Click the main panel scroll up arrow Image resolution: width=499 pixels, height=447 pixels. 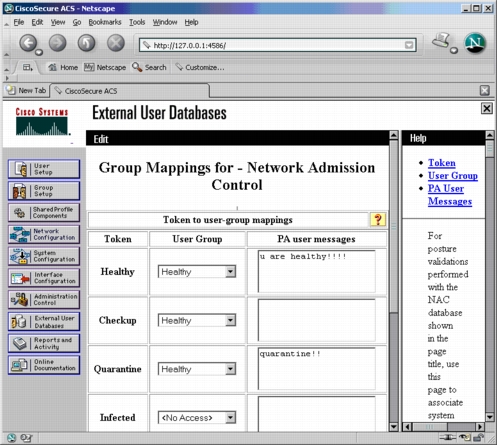tap(394, 135)
